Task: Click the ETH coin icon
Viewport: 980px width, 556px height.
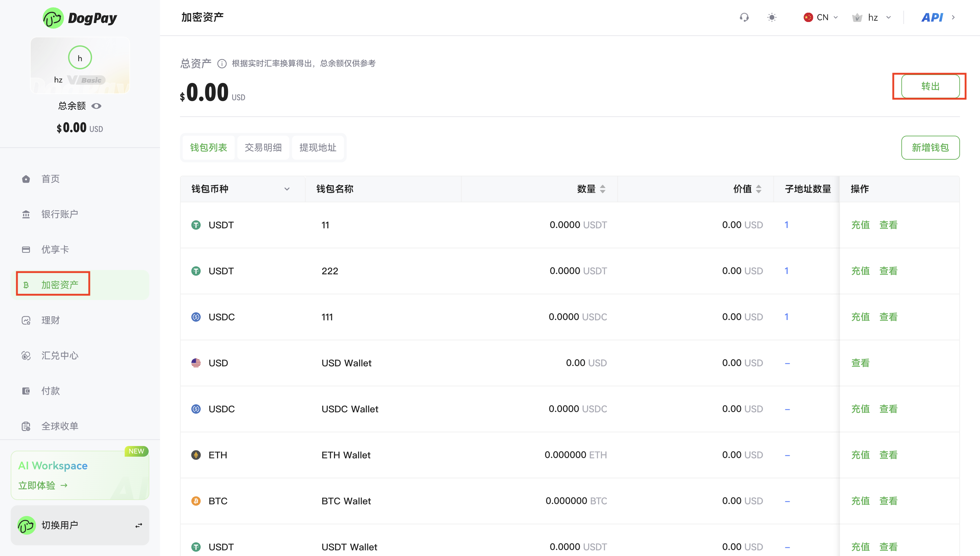Action: pyautogui.click(x=196, y=455)
